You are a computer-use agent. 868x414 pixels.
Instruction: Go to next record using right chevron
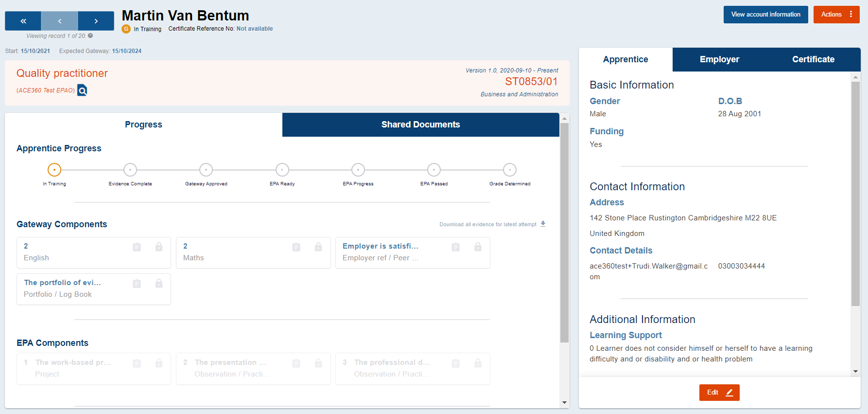96,21
